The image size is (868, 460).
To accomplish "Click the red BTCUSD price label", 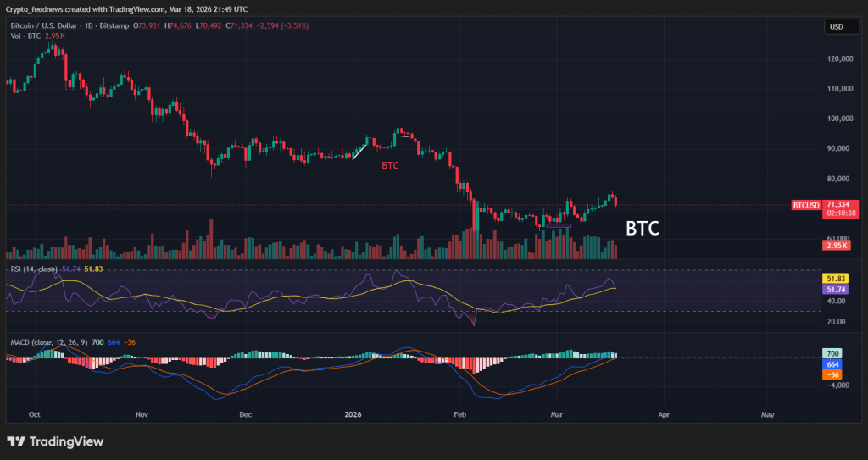I will (806, 205).
